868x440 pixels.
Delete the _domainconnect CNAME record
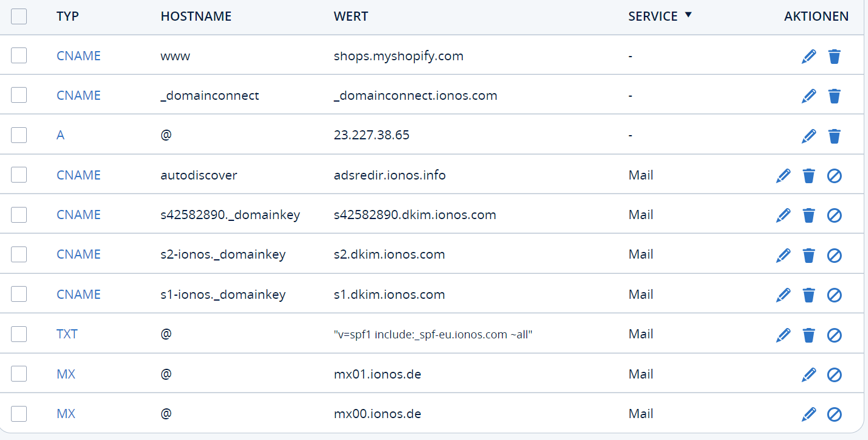[x=834, y=96]
